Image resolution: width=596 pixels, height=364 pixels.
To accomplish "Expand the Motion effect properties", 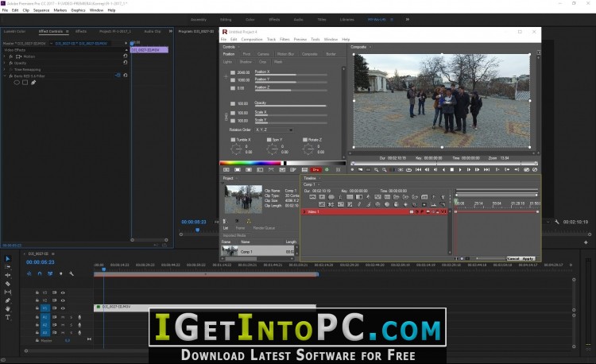I will pyautogui.click(x=5, y=56).
